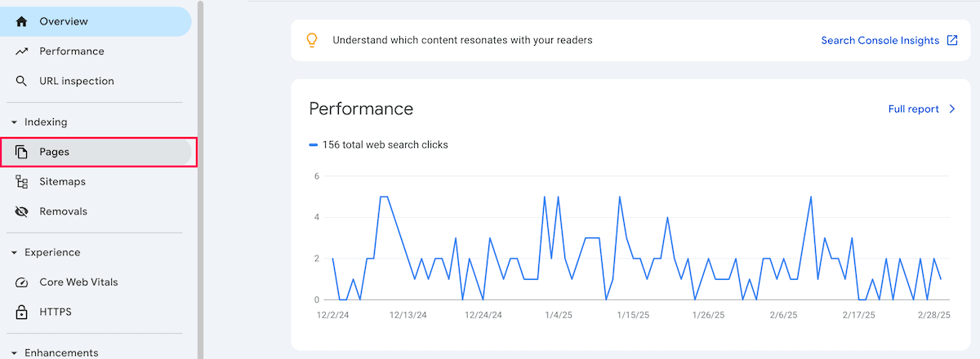
Task: Collapse the Indexing section
Action: point(14,122)
